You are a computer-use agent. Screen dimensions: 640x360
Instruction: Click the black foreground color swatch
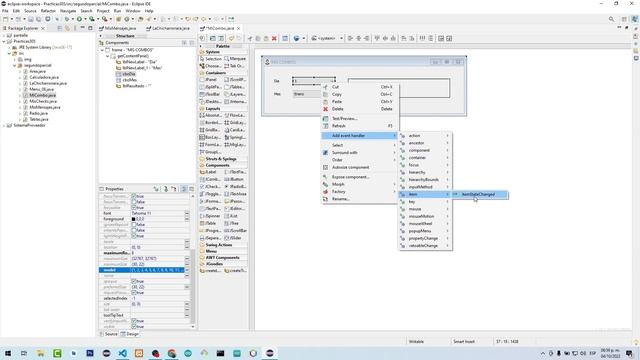[133, 219]
